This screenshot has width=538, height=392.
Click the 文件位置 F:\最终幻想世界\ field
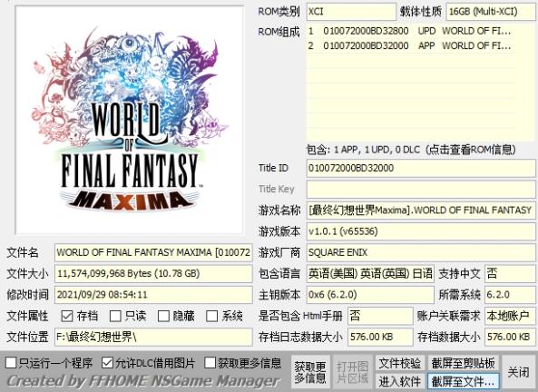[x=153, y=337]
